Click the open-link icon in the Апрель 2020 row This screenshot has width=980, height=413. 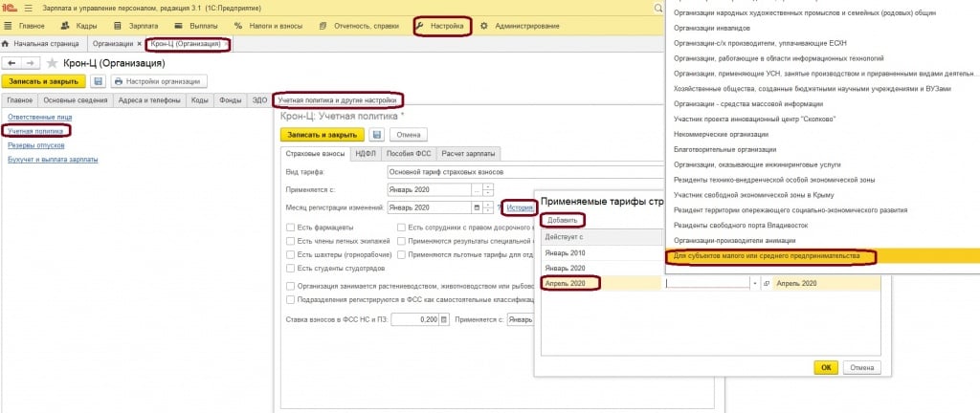click(x=767, y=284)
